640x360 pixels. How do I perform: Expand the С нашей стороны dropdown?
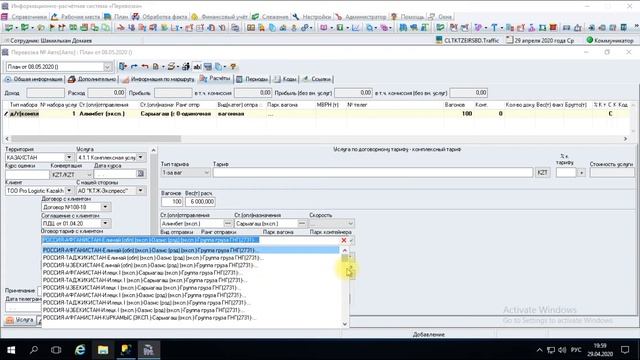point(141,191)
